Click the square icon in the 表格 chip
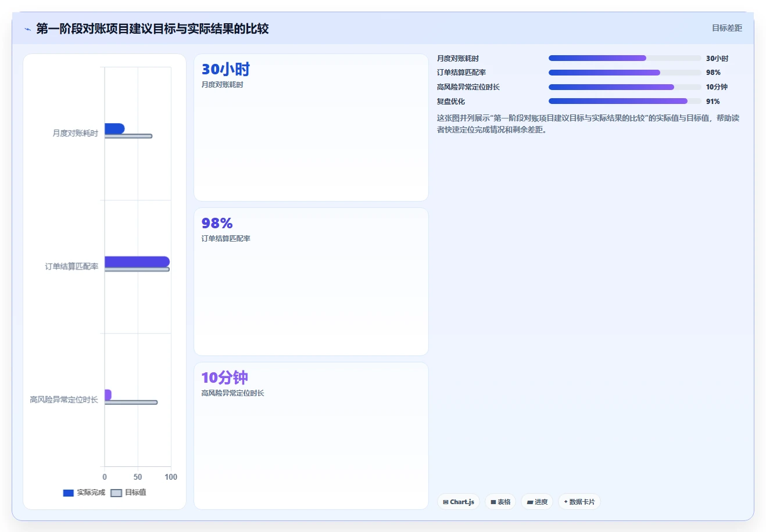The image size is (766, 532). click(x=493, y=502)
